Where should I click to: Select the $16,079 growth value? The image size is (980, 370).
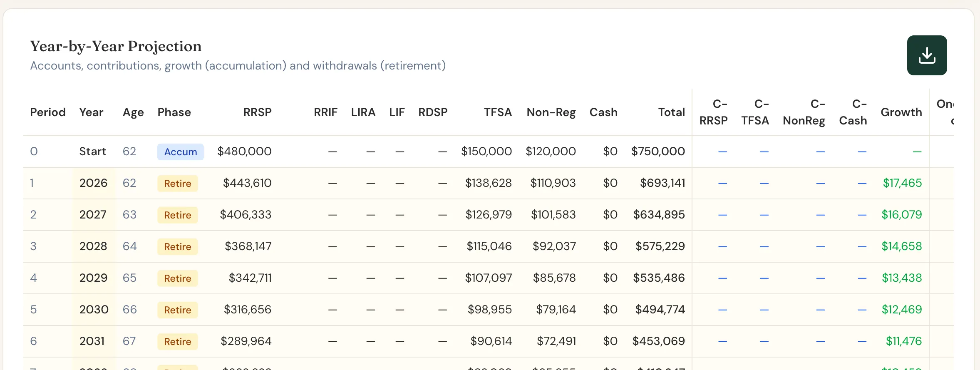(x=901, y=215)
